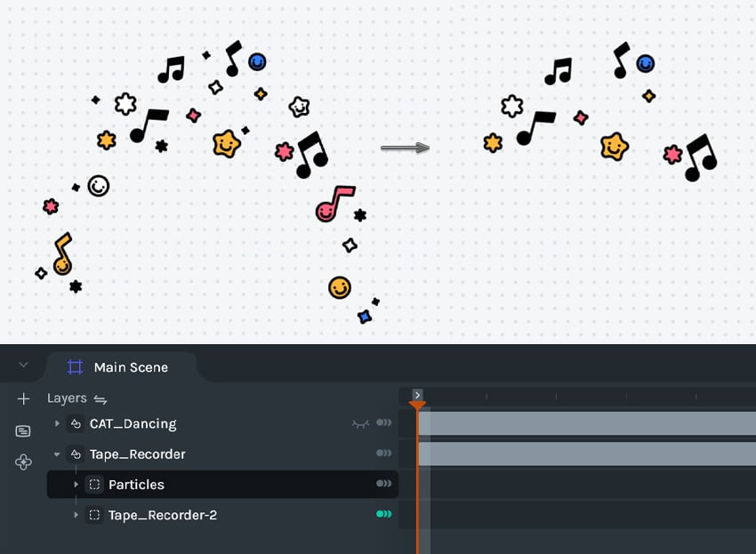Screen dimensions: 756x554
Task: Collapse the Tape_Recorder layer
Action: 57,454
